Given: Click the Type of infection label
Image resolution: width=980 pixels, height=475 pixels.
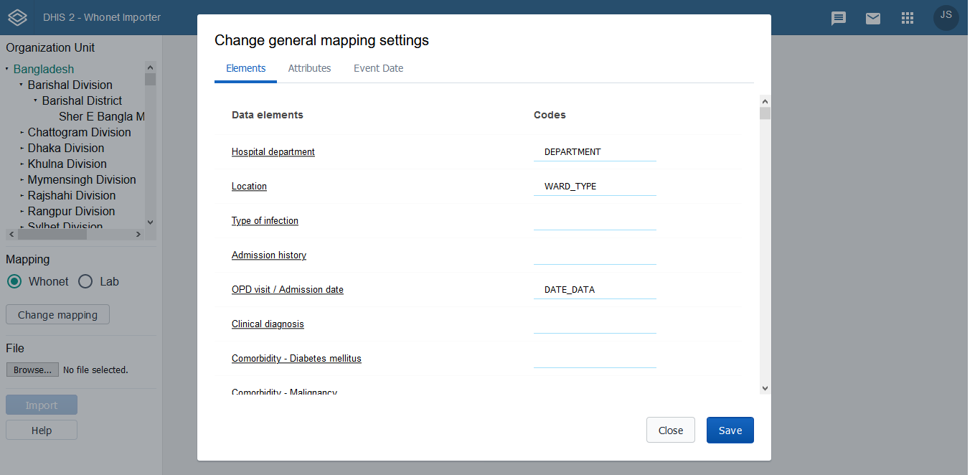Looking at the screenshot, I should [265, 221].
